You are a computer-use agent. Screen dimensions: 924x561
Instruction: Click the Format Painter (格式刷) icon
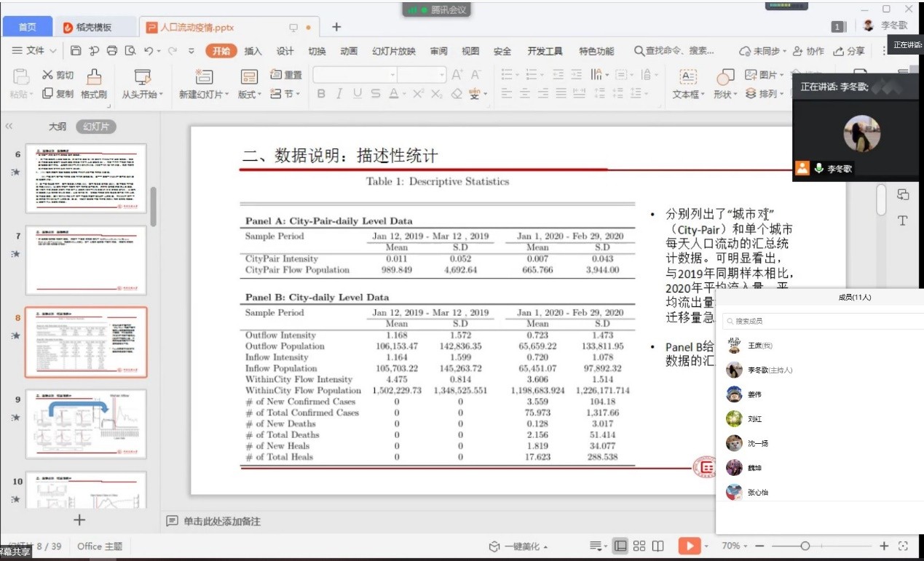(94, 76)
